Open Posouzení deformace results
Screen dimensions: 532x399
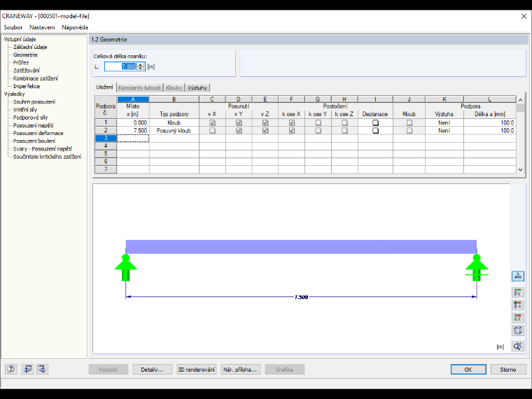[38, 133]
